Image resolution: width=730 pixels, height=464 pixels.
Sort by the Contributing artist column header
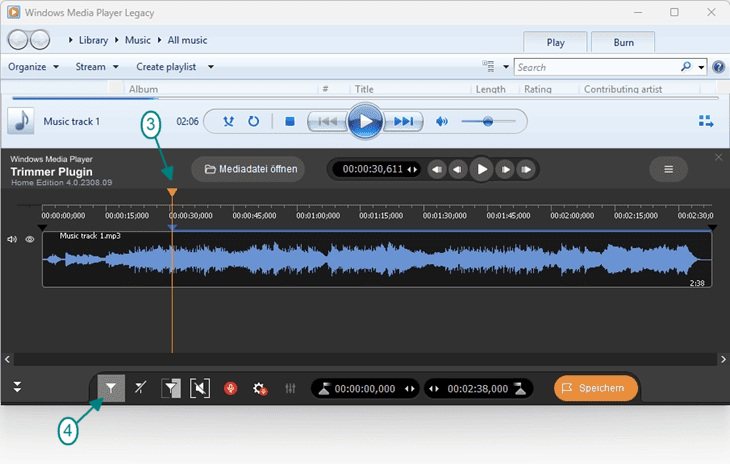(x=623, y=88)
